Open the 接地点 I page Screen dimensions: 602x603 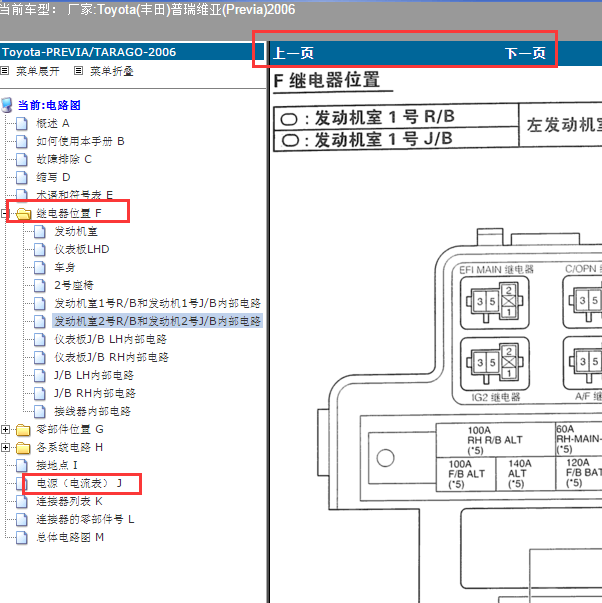tap(57, 465)
